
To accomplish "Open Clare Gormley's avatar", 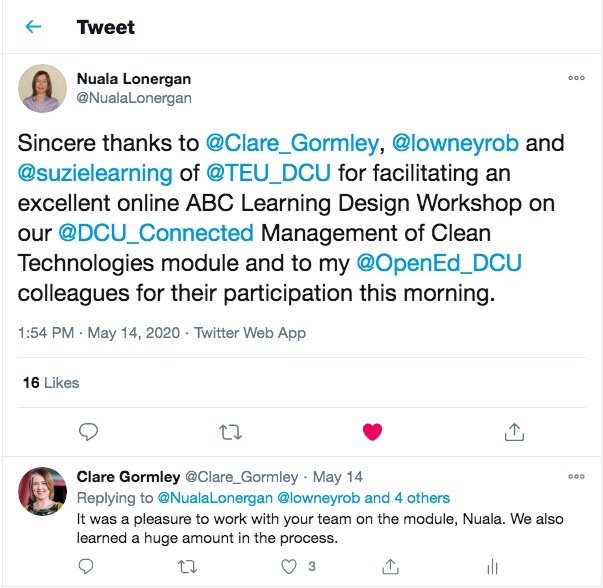I will click(x=43, y=492).
